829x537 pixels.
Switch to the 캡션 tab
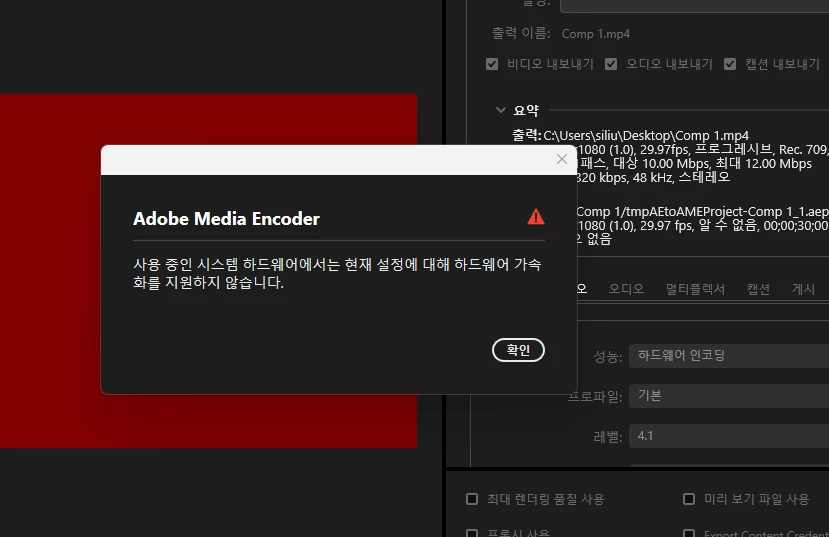point(758,289)
